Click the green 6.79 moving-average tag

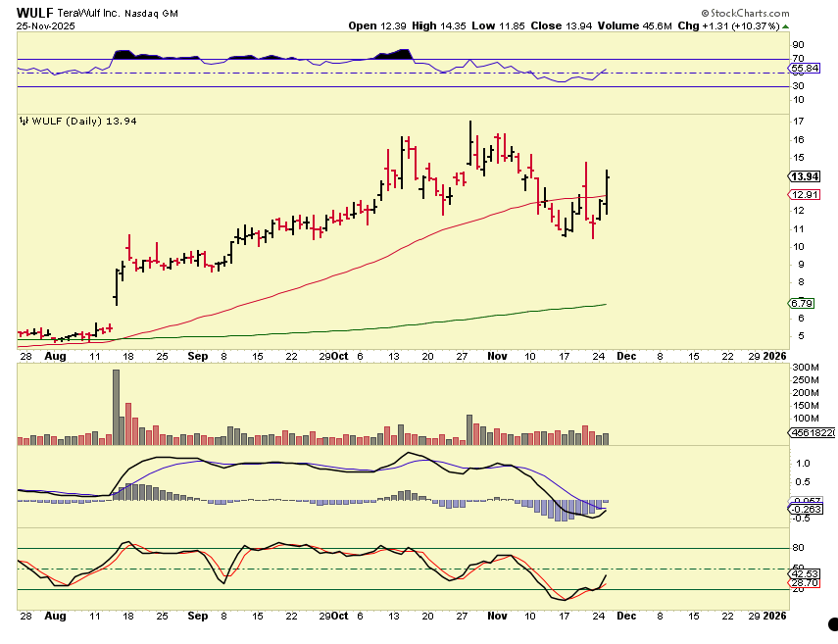pyautogui.click(x=802, y=303)
